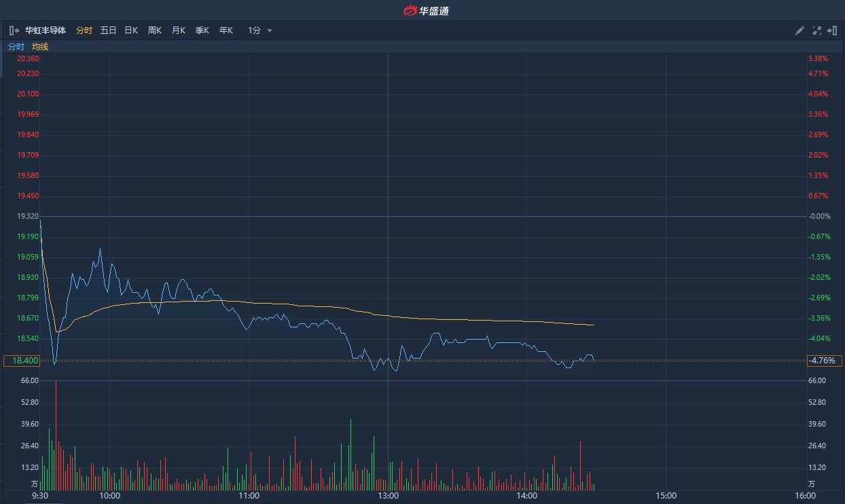
Task: Click the -4.76% change percentage label
Action: tap(823, 361)
